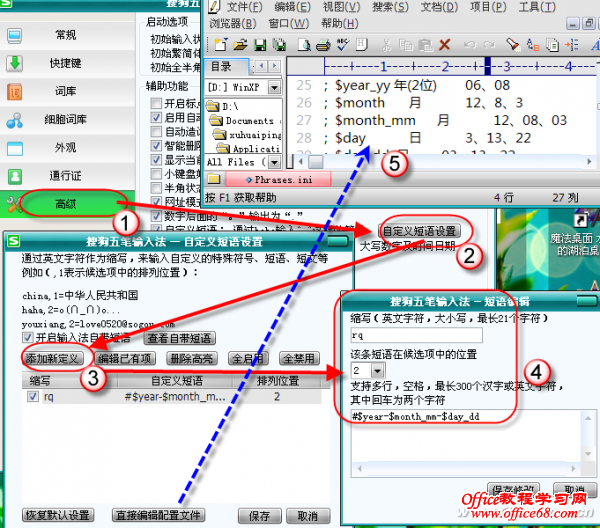Select the 高级 advanced sidebar entry
Viewport: 600px width, 528px height.
[x=67, y=204]
